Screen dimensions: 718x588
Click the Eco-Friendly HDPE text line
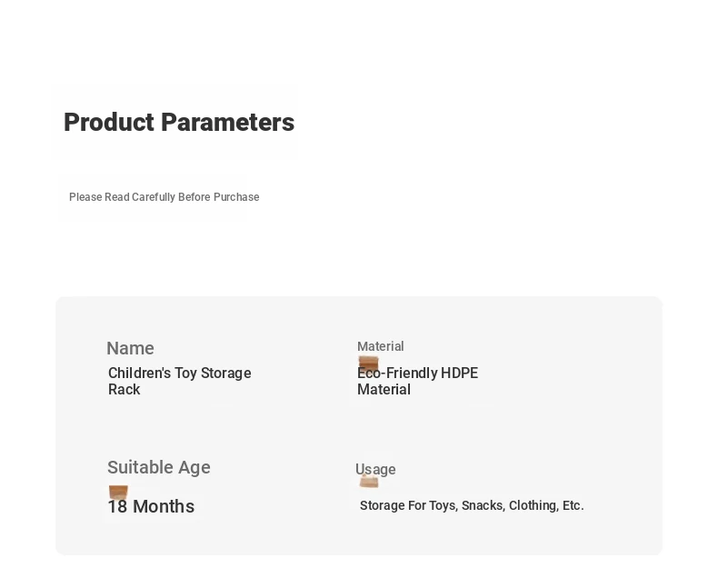tap(417, 374)
